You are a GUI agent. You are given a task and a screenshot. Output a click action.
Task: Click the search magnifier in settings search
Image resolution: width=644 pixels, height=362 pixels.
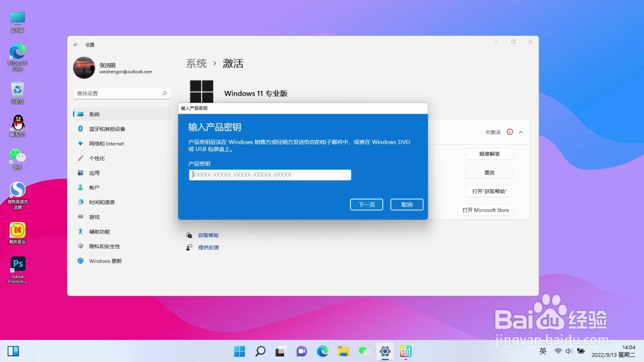165,93
